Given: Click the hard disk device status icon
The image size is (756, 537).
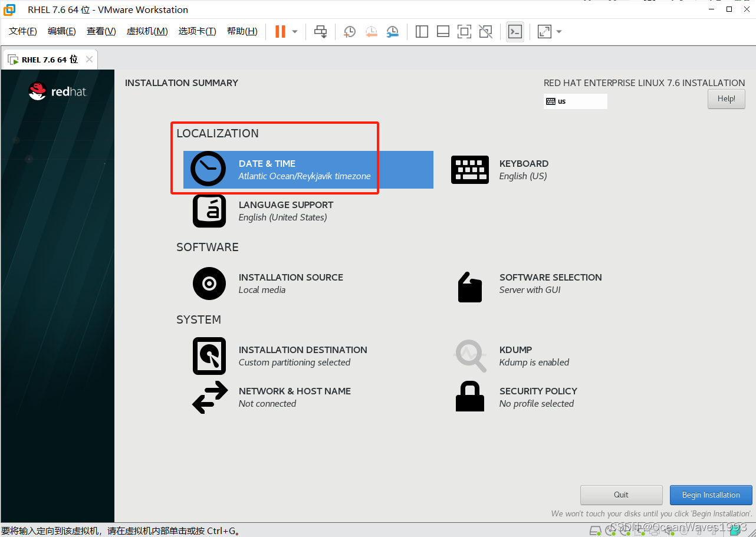Looking at the screenshot, I should (x=596, y=529).
